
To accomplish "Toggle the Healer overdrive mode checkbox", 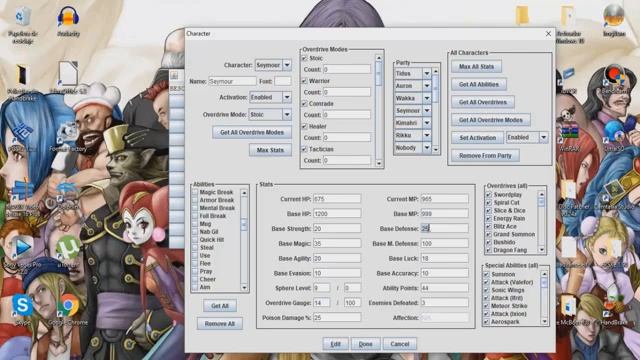I will [x=304, y=127].
